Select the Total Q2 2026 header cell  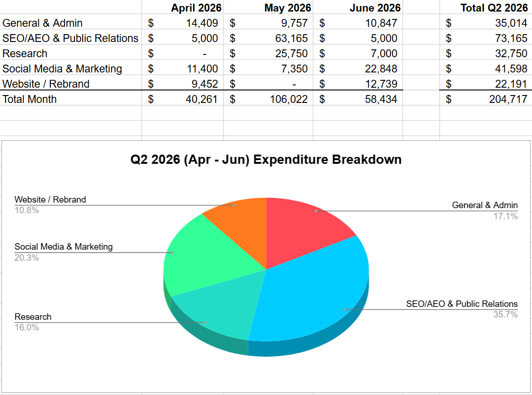coord(486,7)
